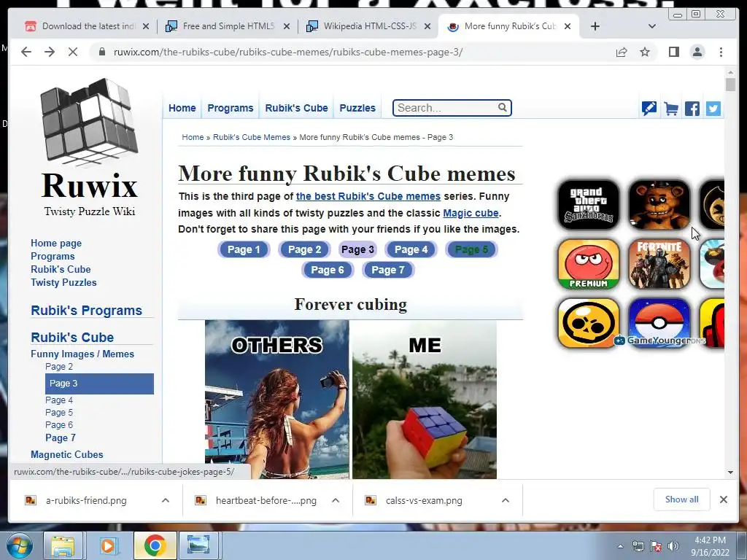Go to Page 4 pill button

(411, 249)
